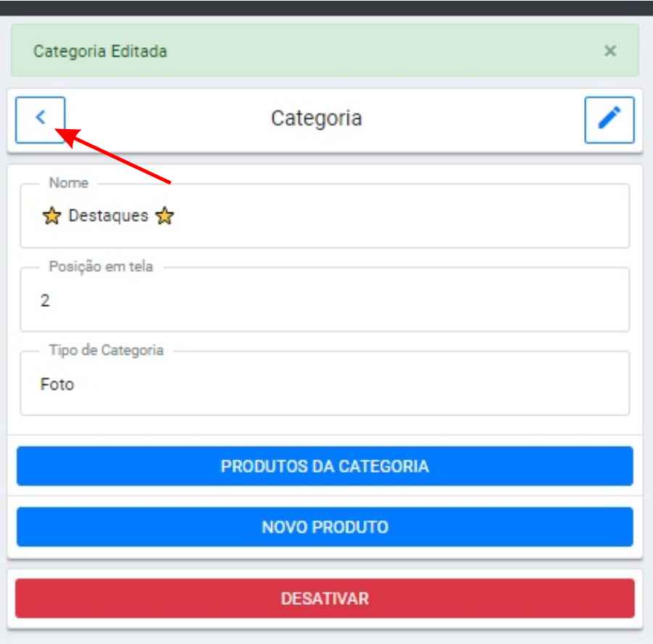Screen dimensions: 653x644
Task: Click the dark top header bar
Action: coord(326,7)
